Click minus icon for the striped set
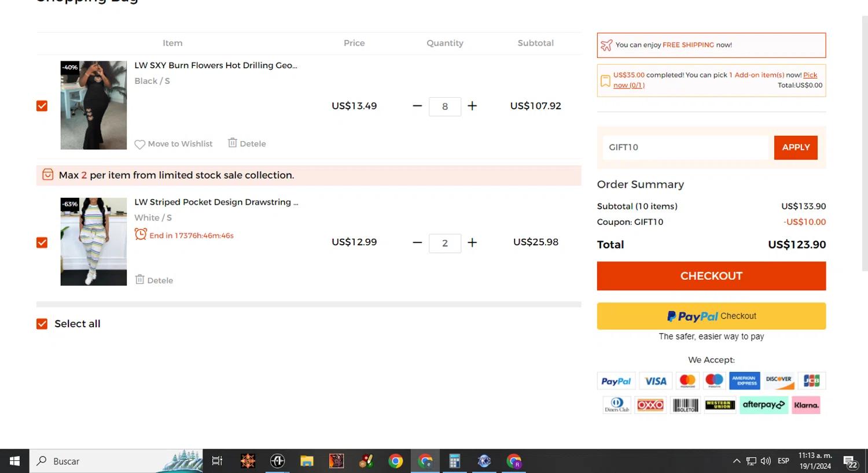The image size is (868, 473). click(417, 242)
